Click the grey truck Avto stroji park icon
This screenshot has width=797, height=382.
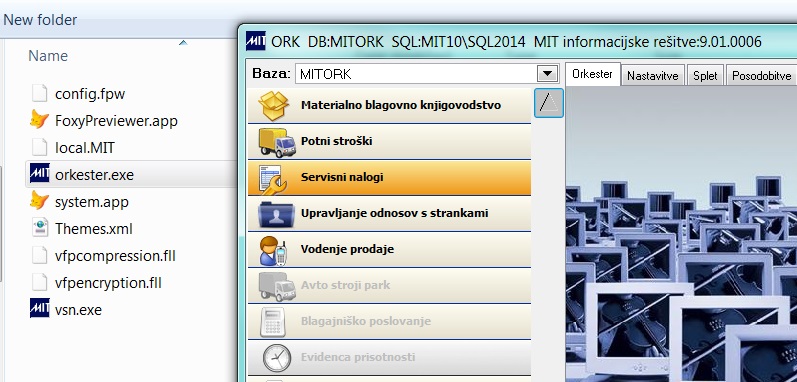(x=277, y=286)
